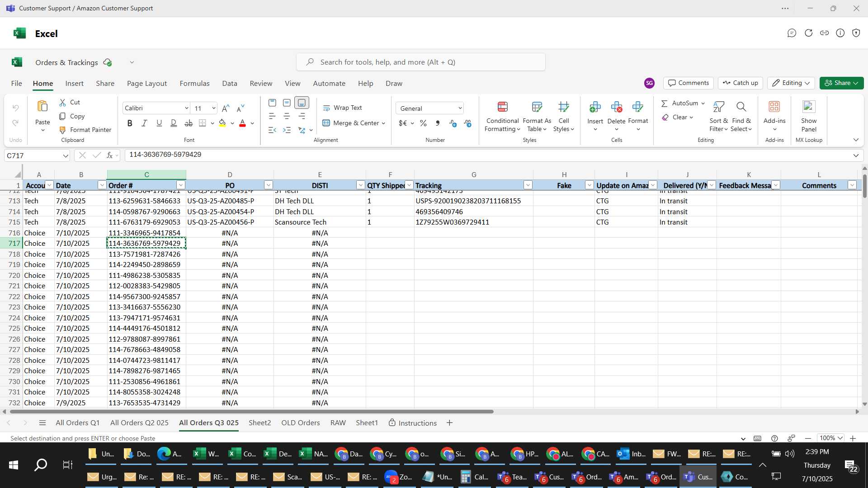Apply Percent Style number format
The width and height of the screenshot is (868, 488).
click(423, 123)
